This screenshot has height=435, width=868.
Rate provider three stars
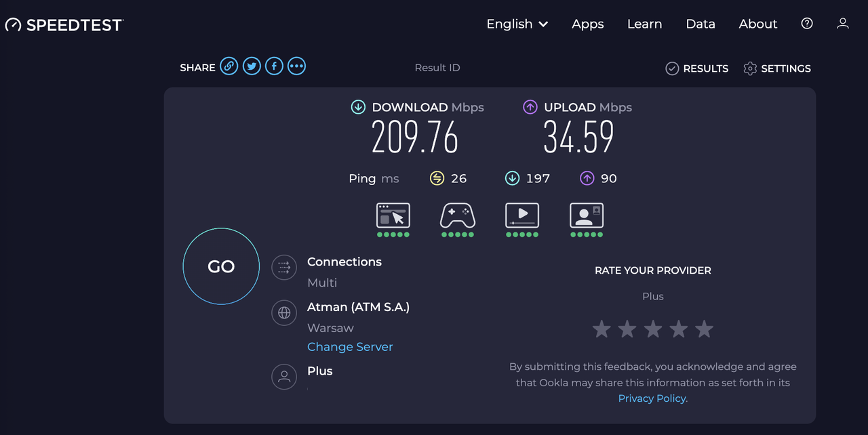pos(653,329)
